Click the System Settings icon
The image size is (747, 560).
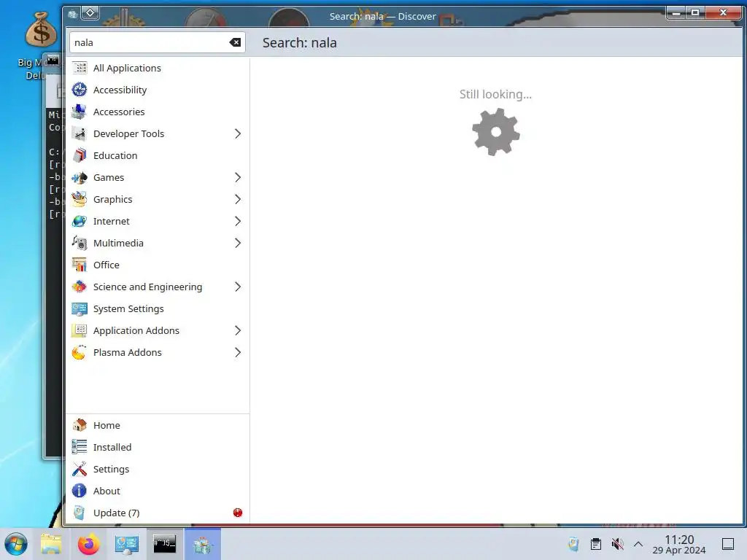(79, 309)
